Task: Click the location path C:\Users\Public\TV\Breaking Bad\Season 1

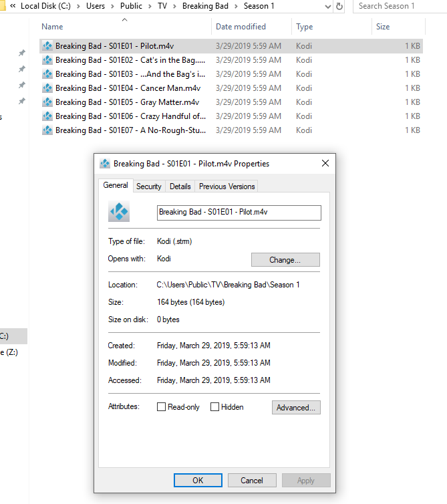Action: pyautogui.click(x=228, y=285)
